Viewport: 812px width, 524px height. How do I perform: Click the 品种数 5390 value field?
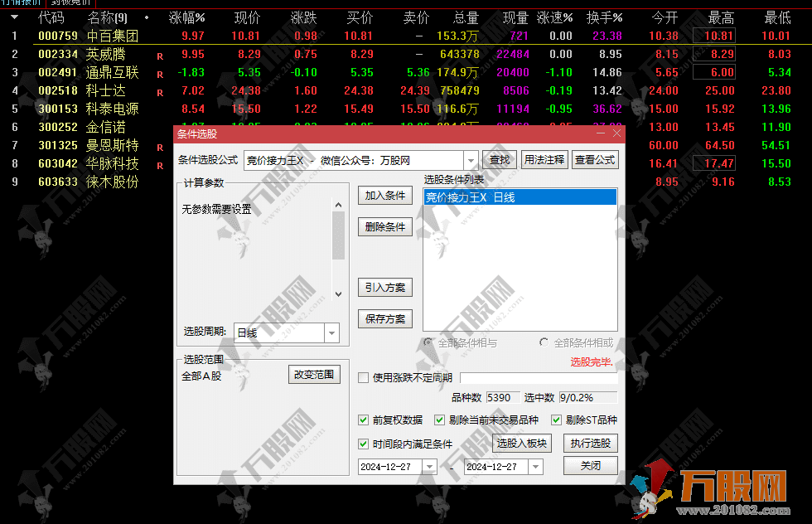pyautogui.click(x=503, y=397)
